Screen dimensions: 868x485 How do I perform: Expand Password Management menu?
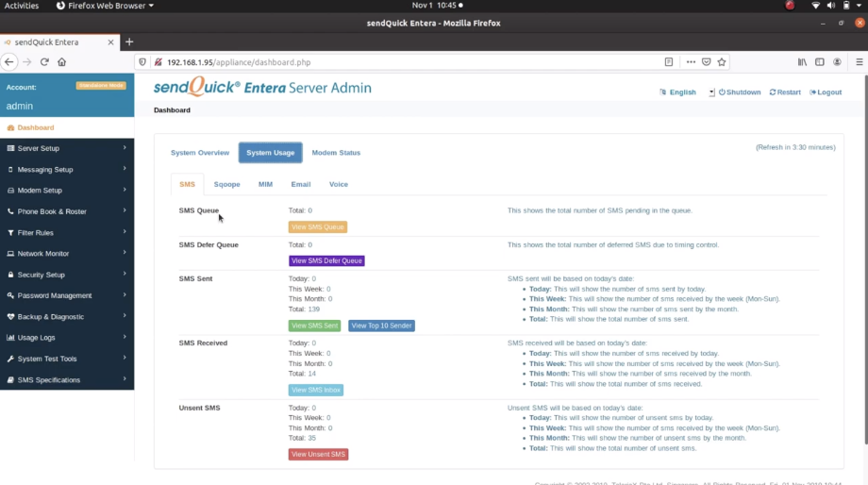click(67, 295)
